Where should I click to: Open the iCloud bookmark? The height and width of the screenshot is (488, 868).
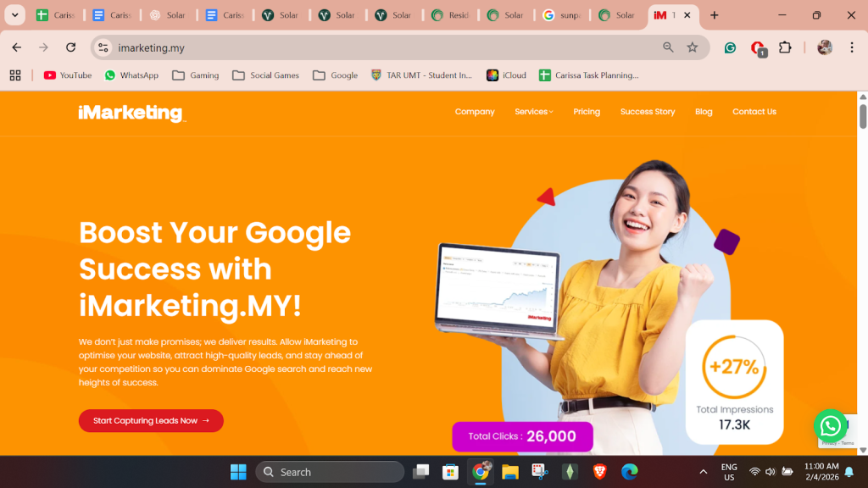click(507, 75)
